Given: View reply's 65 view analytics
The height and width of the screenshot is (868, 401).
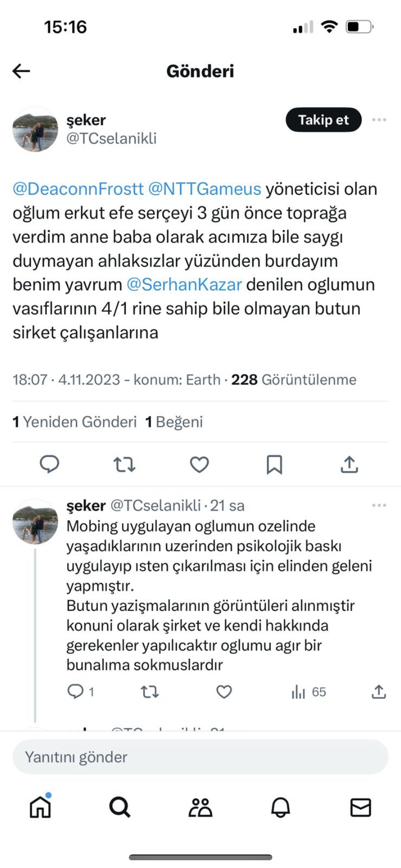Looking at the screenshot, I should tap(308, 692).
